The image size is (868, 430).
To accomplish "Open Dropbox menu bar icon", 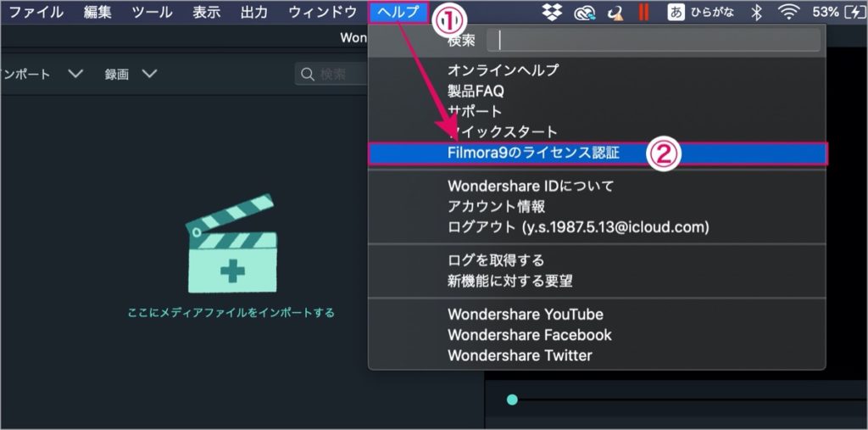I will [x=553, y=12].
